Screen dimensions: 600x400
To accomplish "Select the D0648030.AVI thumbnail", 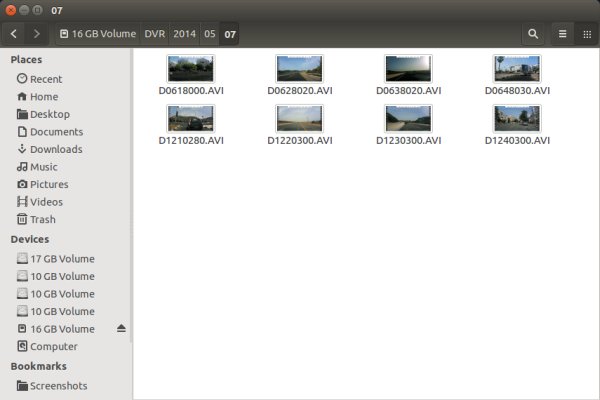I will click(517, 69).
